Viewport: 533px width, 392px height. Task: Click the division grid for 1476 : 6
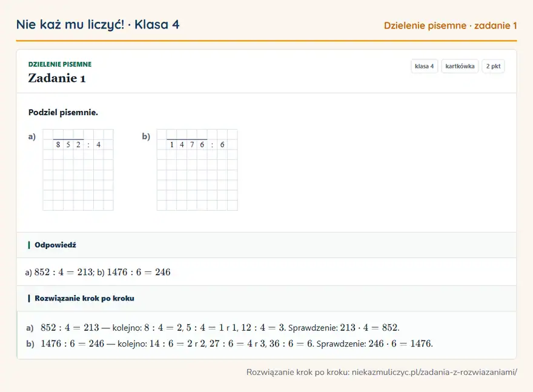197,170
